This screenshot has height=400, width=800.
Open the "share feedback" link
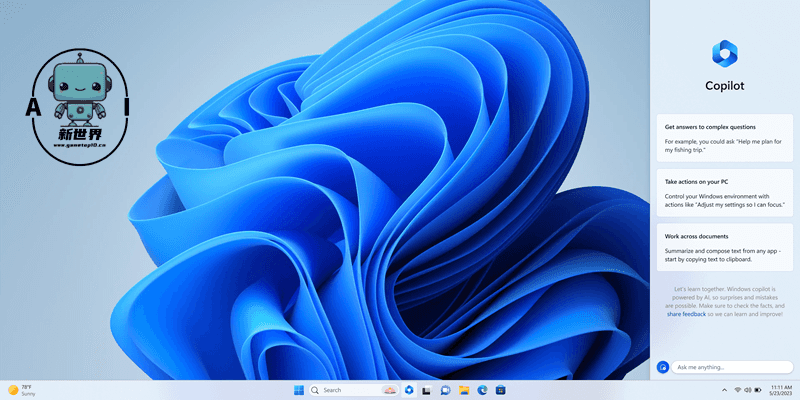686,314
